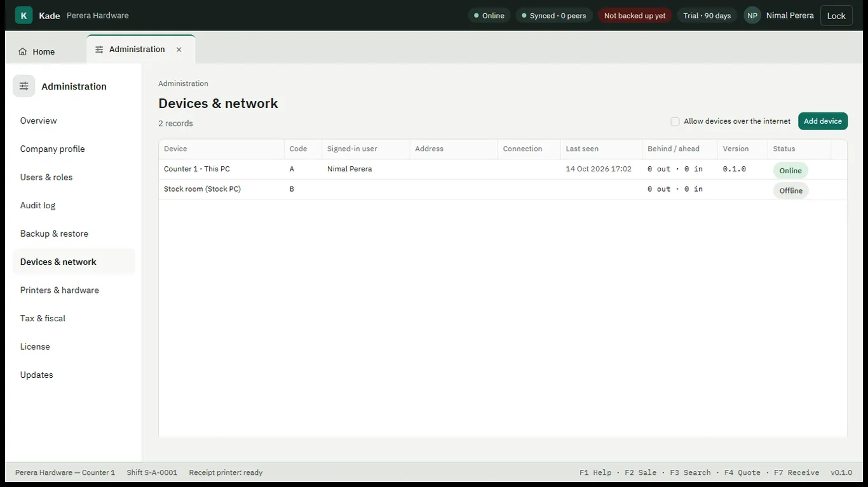Image resolution: width=868 pixels, height=487 pixels.
Task: Click v0.1.0 version in status bar
Action: tap(841, 472)
